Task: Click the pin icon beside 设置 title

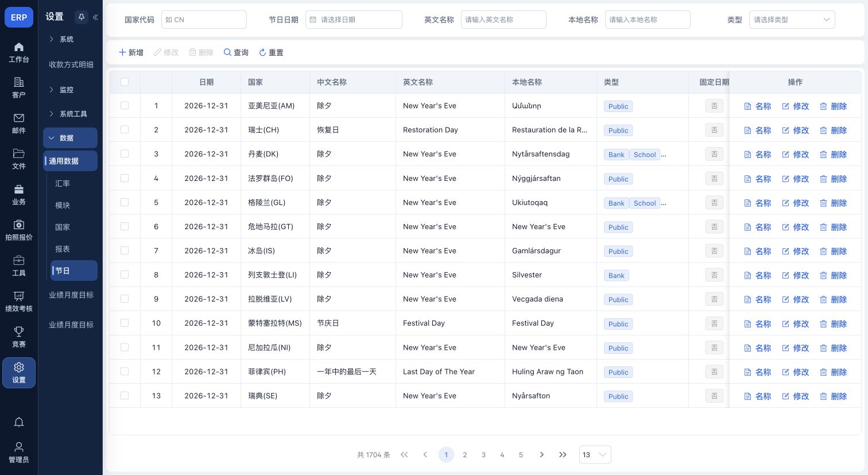Action: (81, 17)
